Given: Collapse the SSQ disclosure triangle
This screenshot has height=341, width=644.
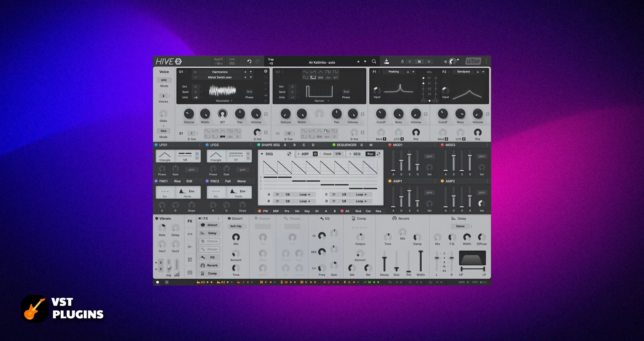Looking at the screenshot, I should pos(262,154).
